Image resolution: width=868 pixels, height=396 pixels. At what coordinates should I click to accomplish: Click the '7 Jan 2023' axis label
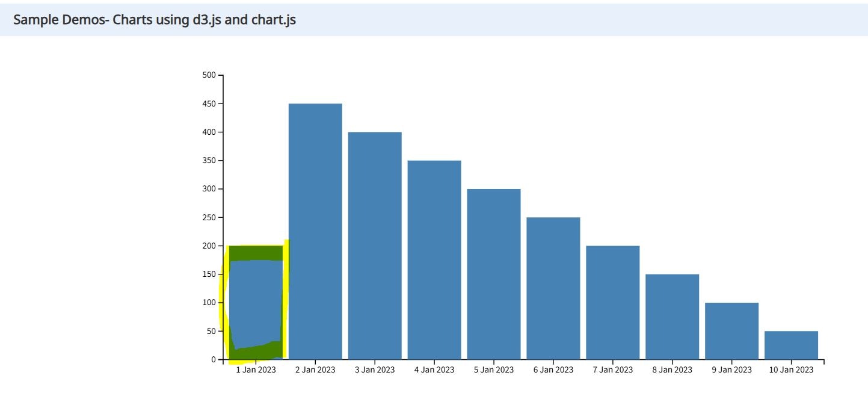tap(613, 370)
